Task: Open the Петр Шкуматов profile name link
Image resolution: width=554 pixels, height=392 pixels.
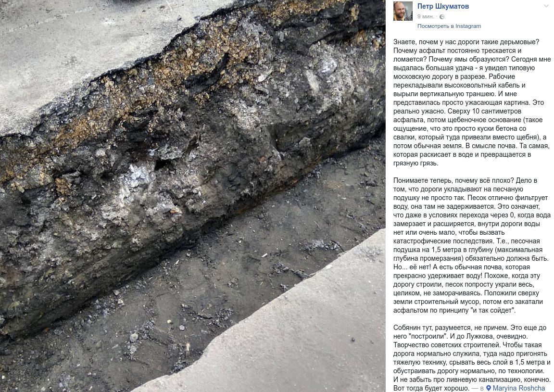Action: point(443,6)
